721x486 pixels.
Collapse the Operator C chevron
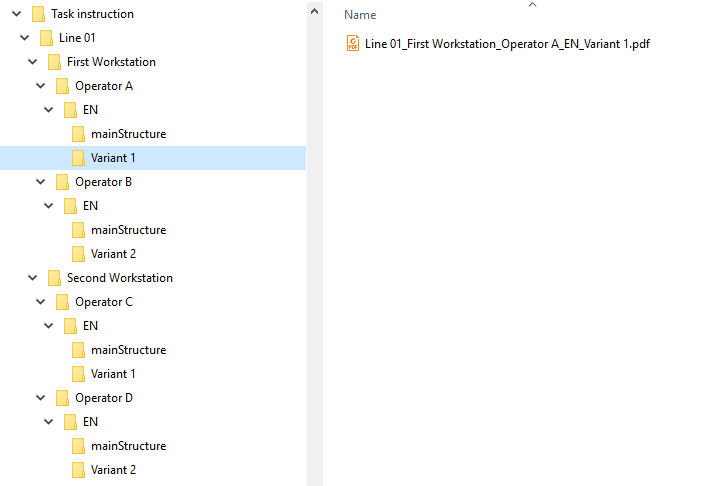(41, 302)
